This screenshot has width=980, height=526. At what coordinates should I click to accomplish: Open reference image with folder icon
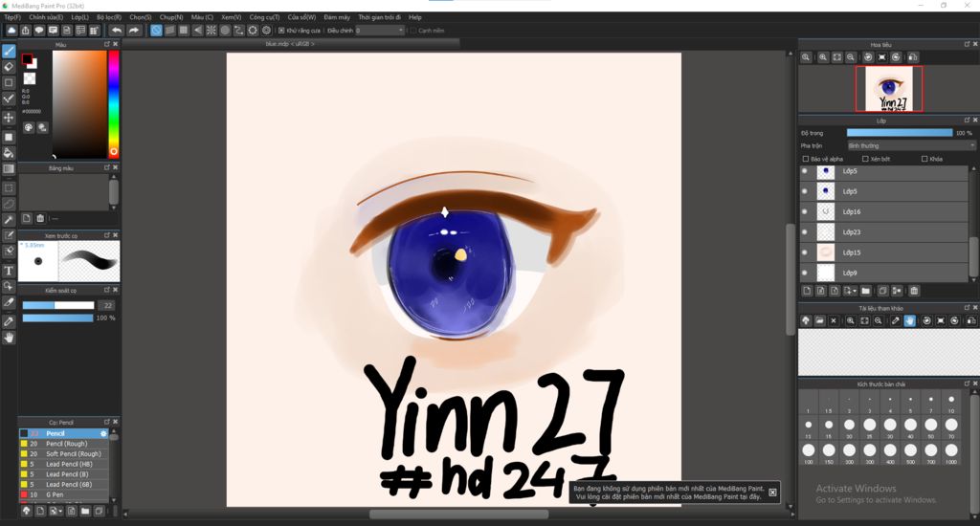(x=819, y=320)
